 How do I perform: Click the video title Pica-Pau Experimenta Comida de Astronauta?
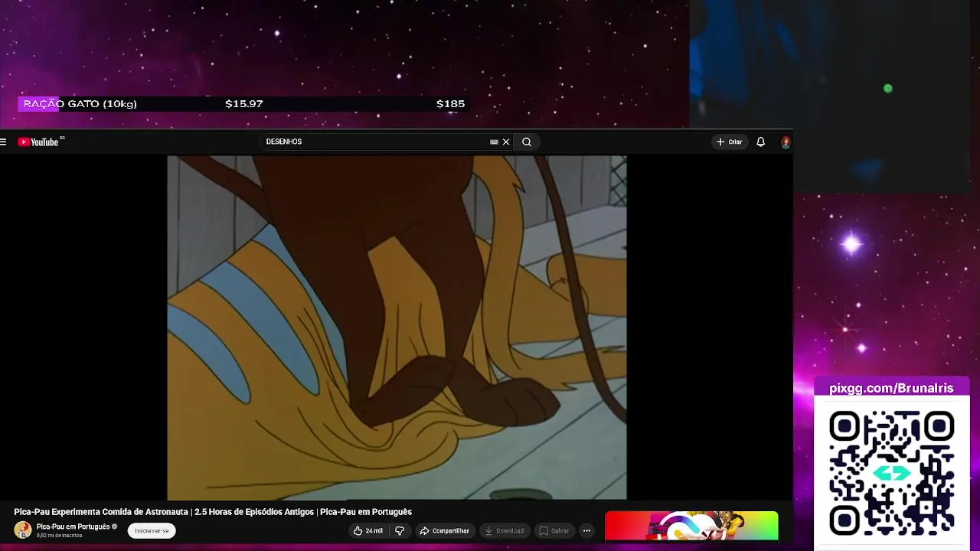(213, 512)
